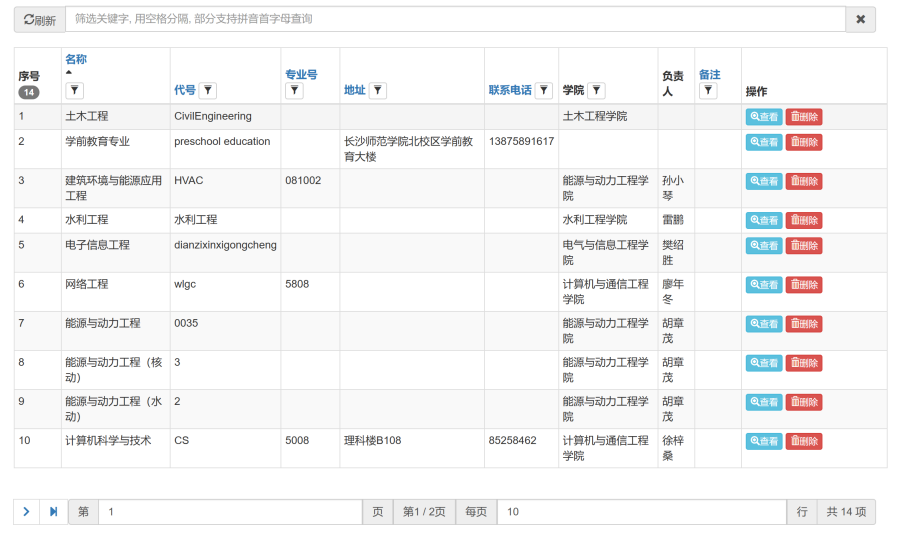Open the 地址 column filter icon
The width and height of the screenshot is (901, 538).
pos(378,91)
